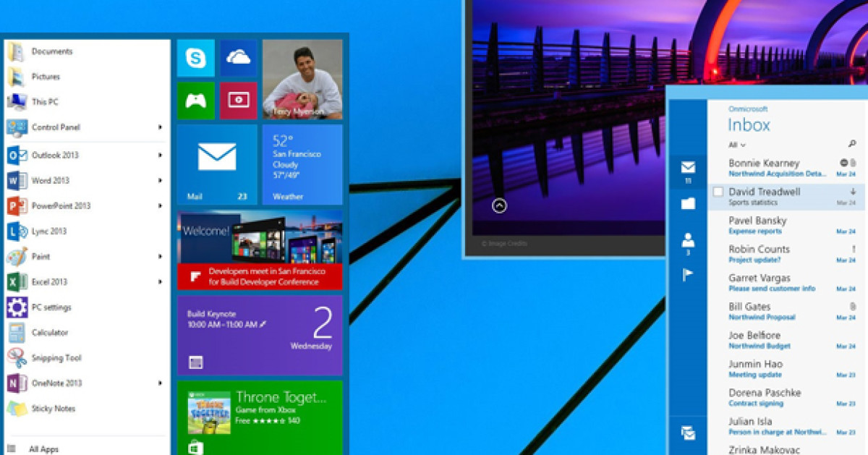Image resolution: width=868 pixels, height=455 pixels.
Task: Launch the Xbox Games tile
Action: tap(196, 101)
